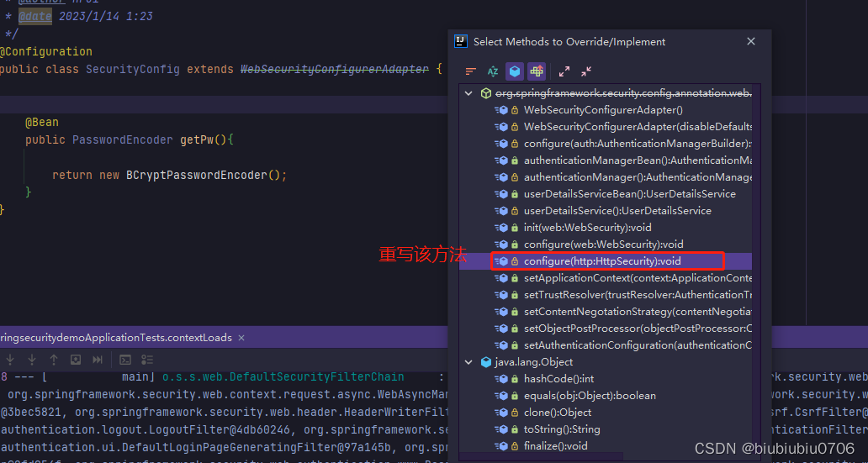Select setTrustResolver method row
868x463 pixels.
pos(606,295)
